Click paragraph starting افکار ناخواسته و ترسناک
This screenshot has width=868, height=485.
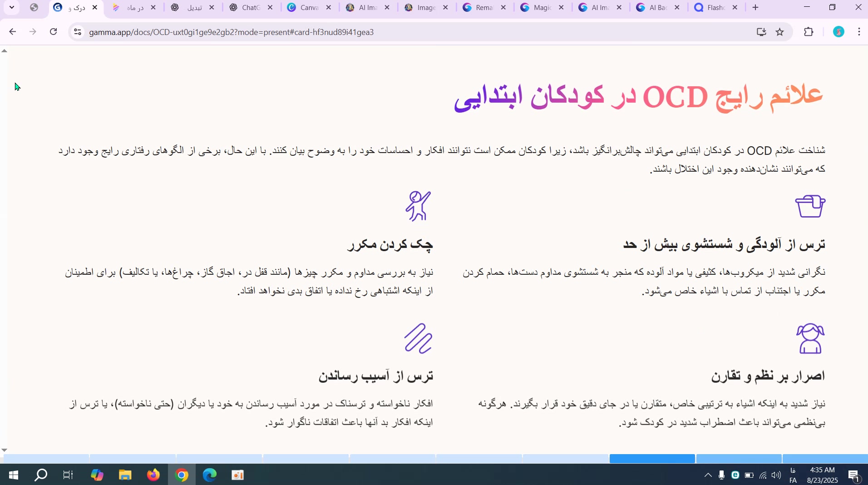point(252,413)
